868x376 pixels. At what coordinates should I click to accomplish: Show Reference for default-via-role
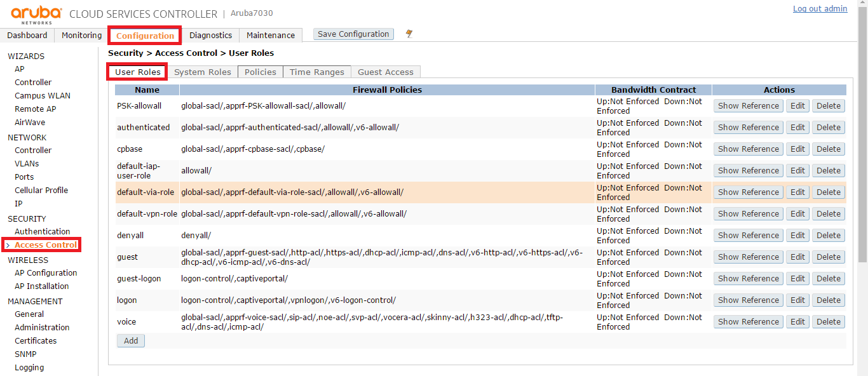(749, 192)
